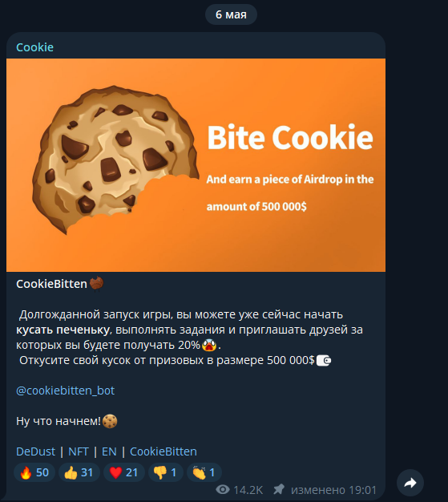Toggle the clapping hands reaction

(204, 472)
